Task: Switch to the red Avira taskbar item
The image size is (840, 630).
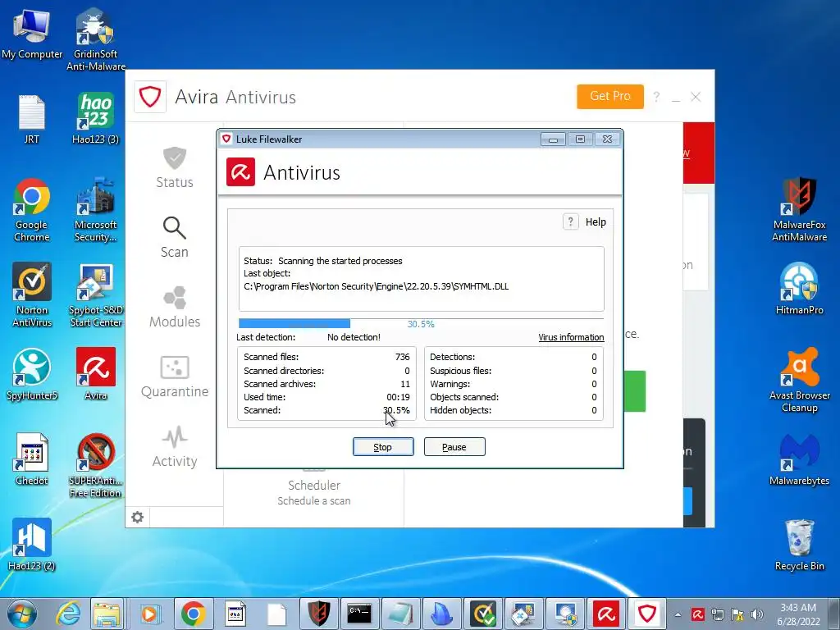Action: 606,614
